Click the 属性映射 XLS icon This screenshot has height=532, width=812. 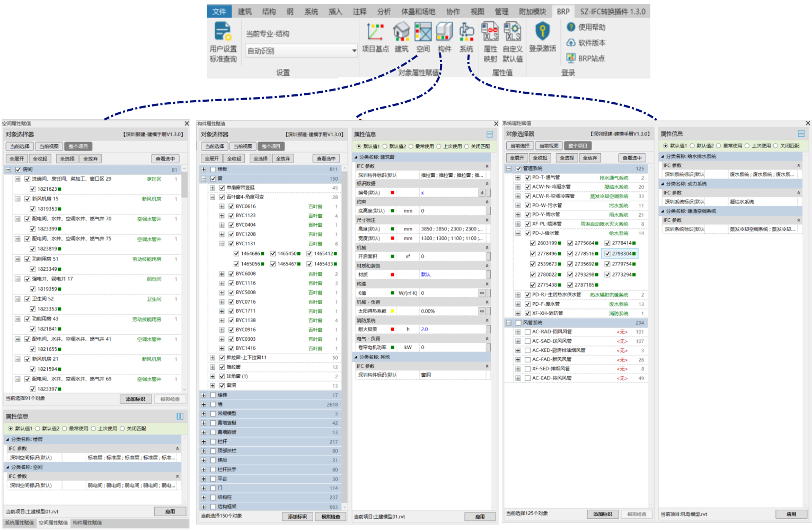click(490, 32)
